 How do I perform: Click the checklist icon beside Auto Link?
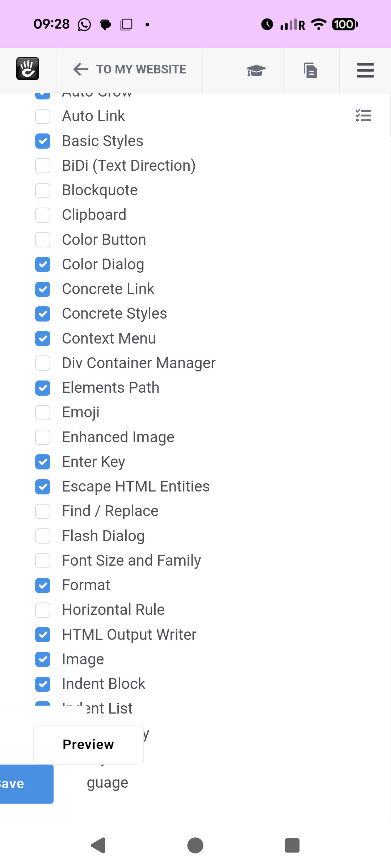click(363, 116)
